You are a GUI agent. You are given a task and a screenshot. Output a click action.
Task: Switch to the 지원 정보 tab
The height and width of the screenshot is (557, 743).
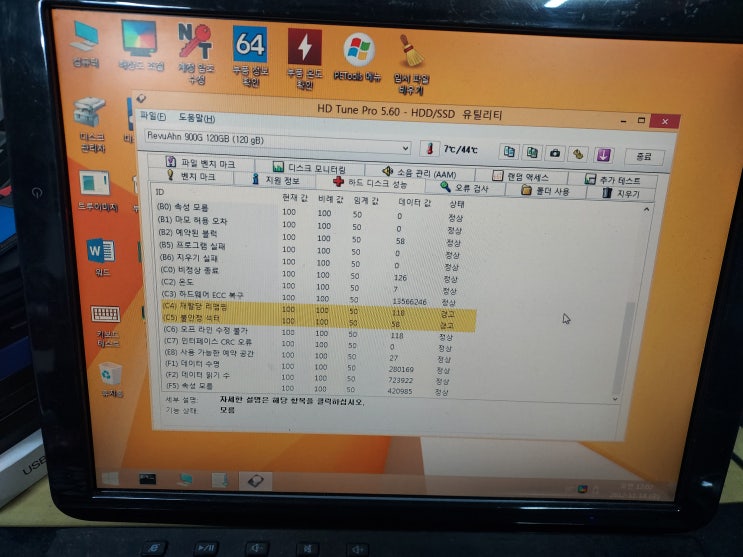[276, 180]
